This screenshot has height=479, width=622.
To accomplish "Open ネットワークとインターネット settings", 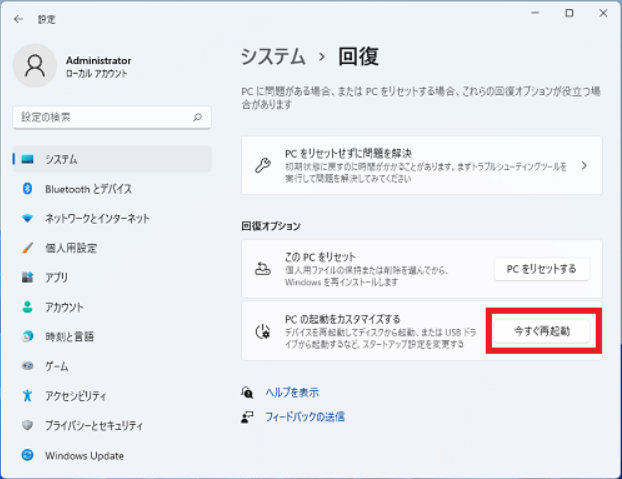I will tap(97, 218).
